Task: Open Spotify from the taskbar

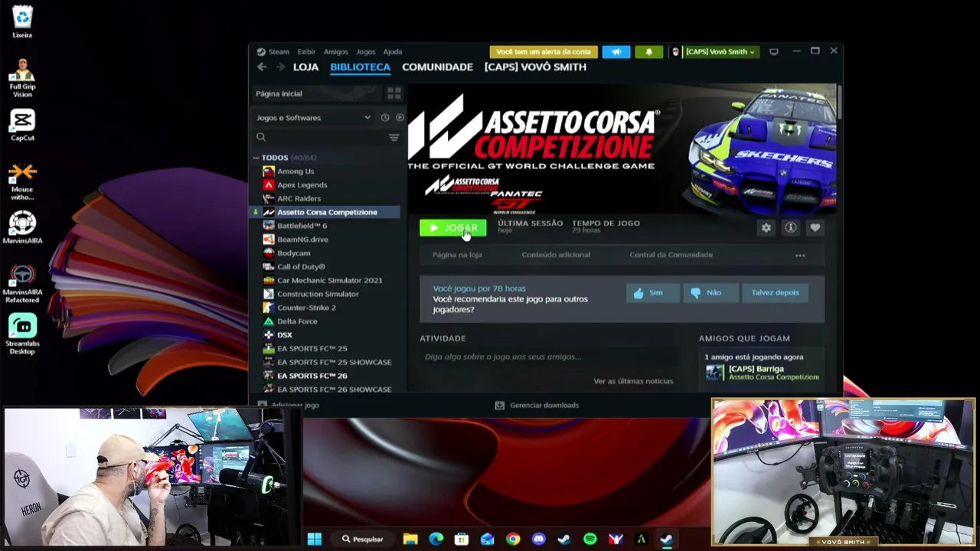Action: click(590, 540)
